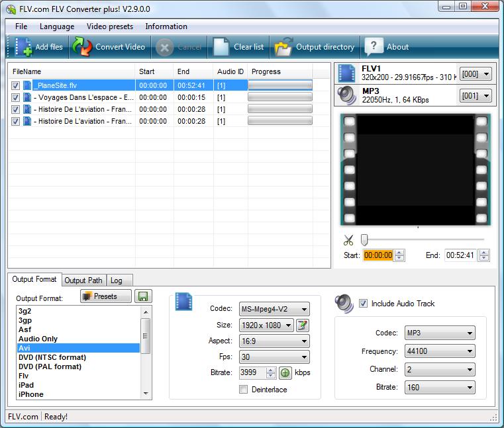The image size is (504, 428).
Task: Click the FLV1 video stream film icon
Action: click(346, 73)
